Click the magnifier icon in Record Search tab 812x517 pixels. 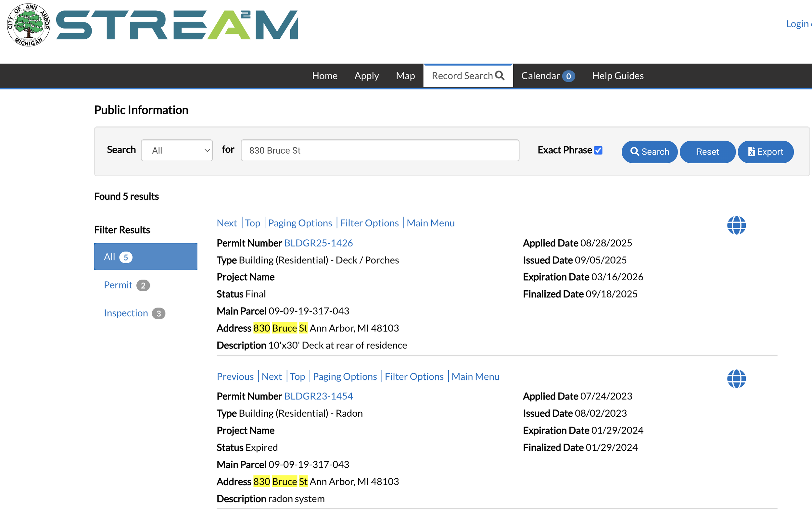[x=500, y=76]
